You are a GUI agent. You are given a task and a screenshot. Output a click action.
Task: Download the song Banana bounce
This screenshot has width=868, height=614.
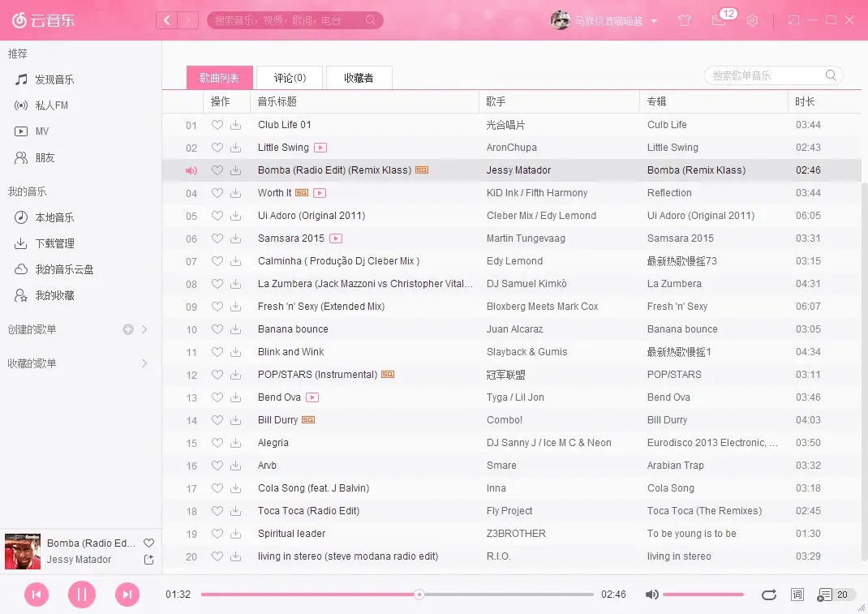(236, 328)
